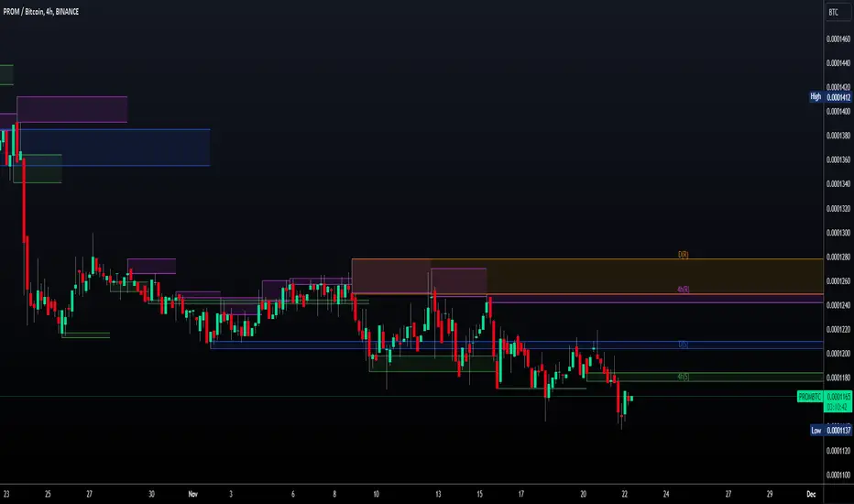Click the 0.0001300 level on price scale
The width and height of the screenshot is (854, 504).
838,233
